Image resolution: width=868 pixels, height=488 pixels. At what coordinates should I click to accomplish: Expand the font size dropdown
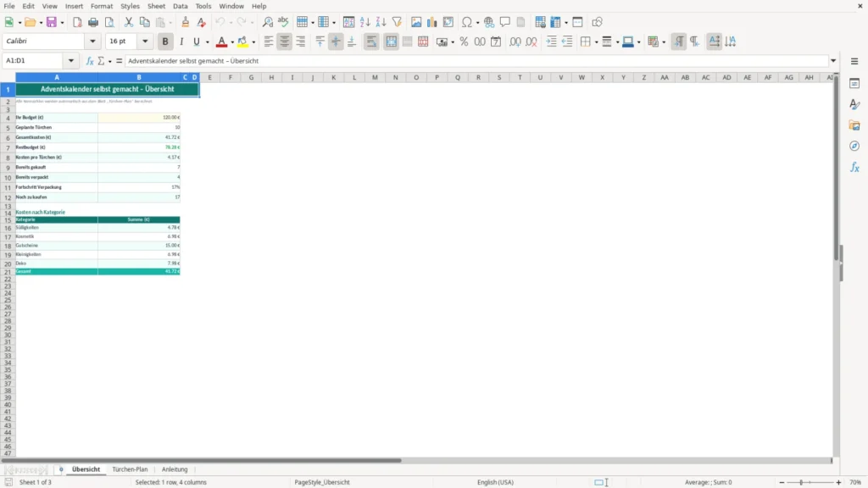tap(145, 41)
